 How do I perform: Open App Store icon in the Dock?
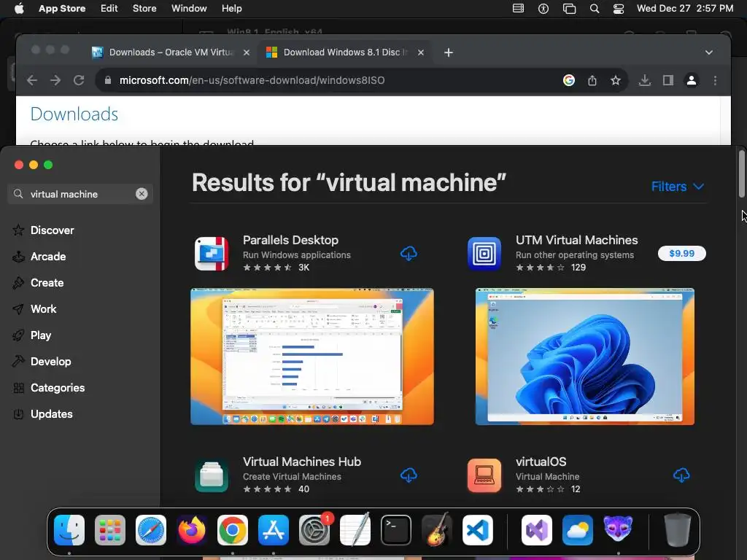(x=274, y=530)
